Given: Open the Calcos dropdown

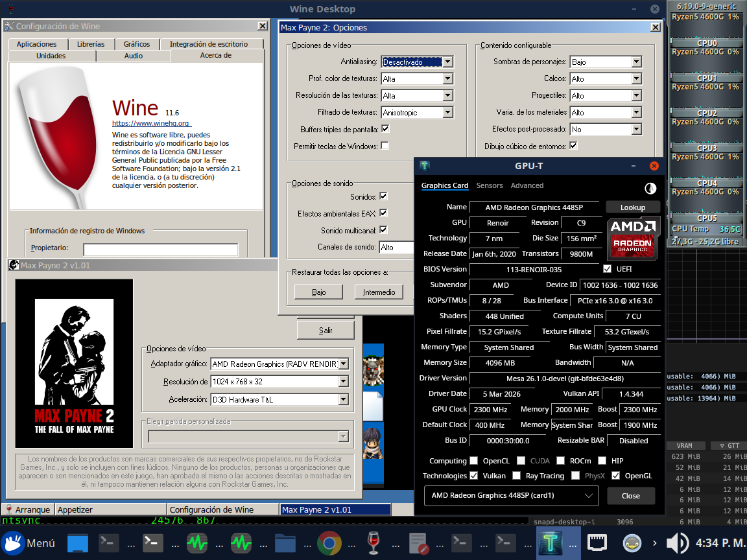Looking at the screenshot, I should tap(637, 78).
